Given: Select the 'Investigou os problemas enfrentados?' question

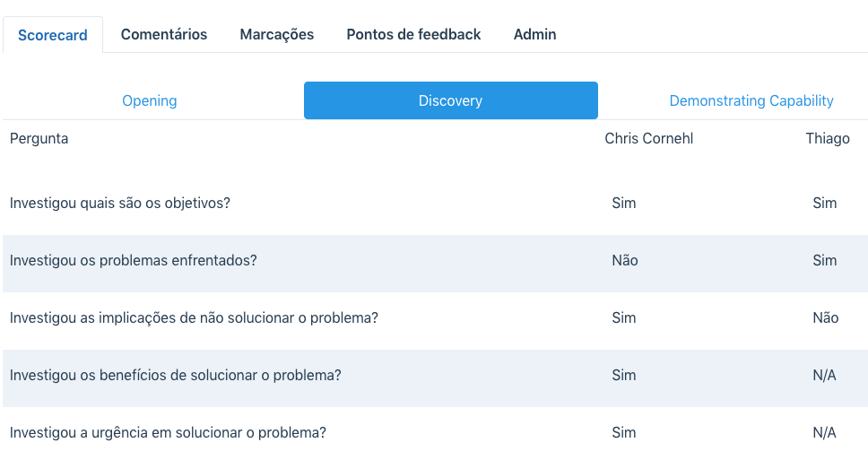Looking at the screenshot, I should click(134, 260).
